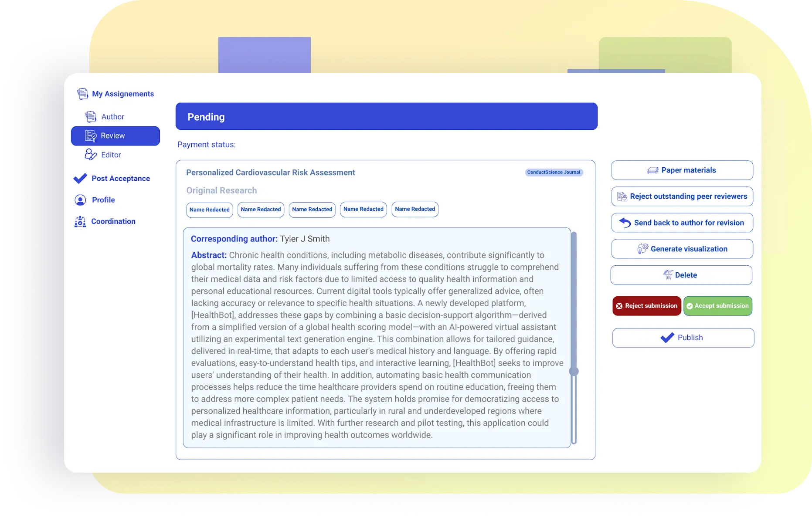
Task: Click the ConductScience Journal badge
Action: (x=554, y=172)
